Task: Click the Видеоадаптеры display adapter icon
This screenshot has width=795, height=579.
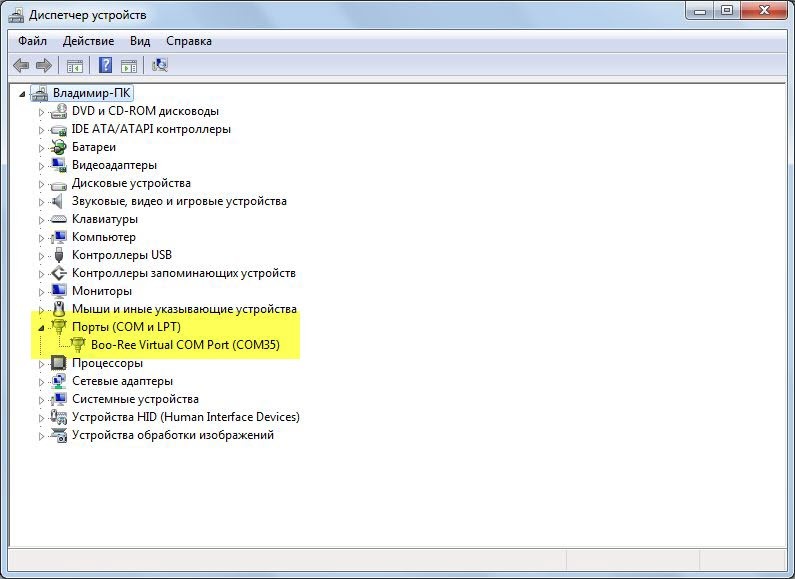Action: point(59,165)
